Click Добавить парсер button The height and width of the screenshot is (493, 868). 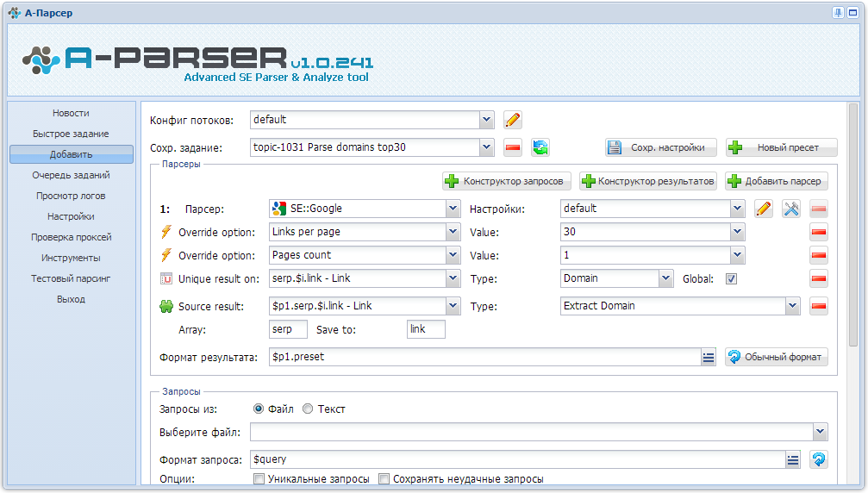[777, 181]
